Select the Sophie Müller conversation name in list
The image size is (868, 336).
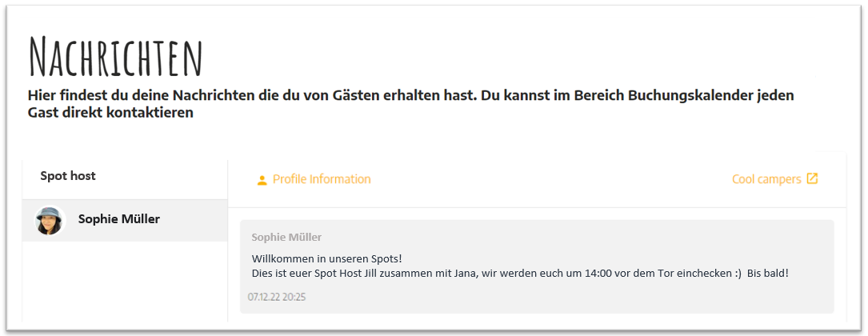[x=119, y=219]
